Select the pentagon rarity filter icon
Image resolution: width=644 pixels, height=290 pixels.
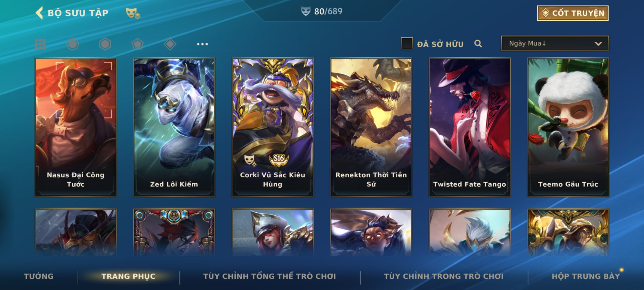[x=137, y=44]
